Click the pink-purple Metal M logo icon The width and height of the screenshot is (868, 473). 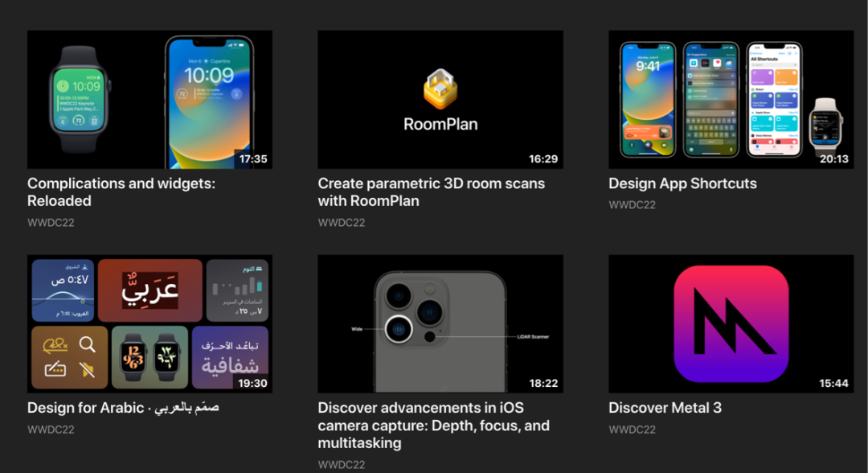click(731, 324)
